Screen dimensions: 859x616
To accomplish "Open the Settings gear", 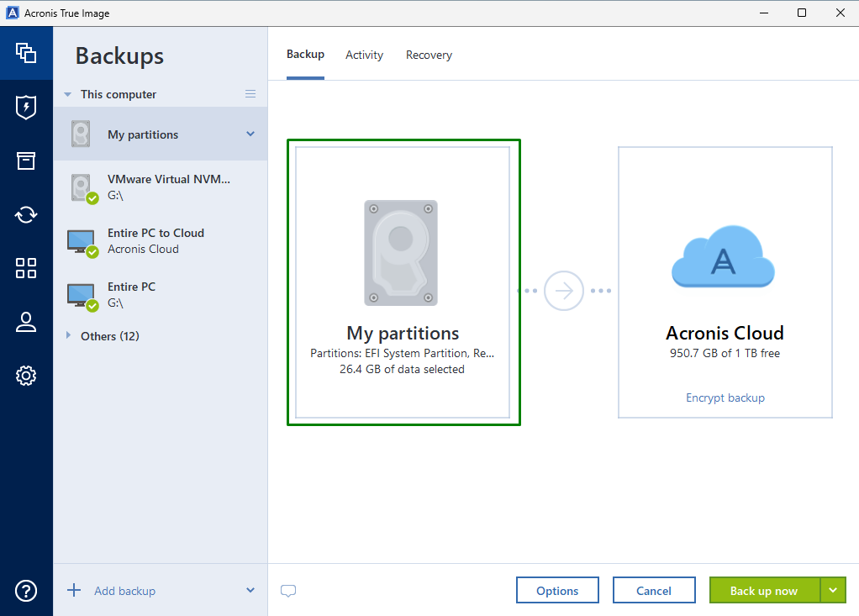I will coord(26,376).
